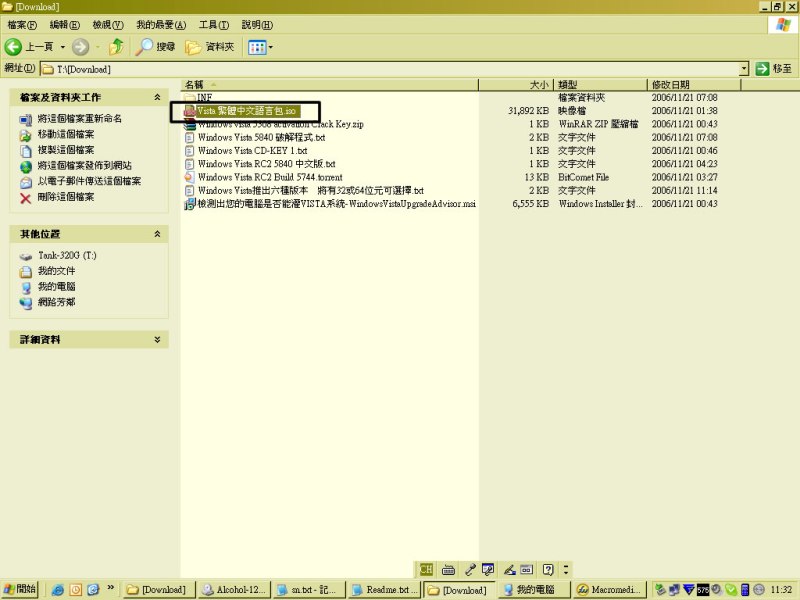The image size is (800, 600).
Task: Open the 檔案(F) menu
Action: pos(22,24)
